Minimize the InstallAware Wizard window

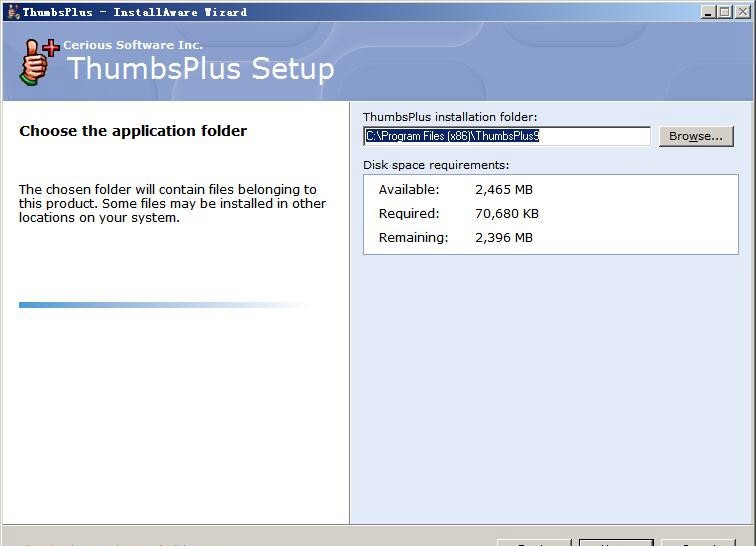click(x=708, y=12)
